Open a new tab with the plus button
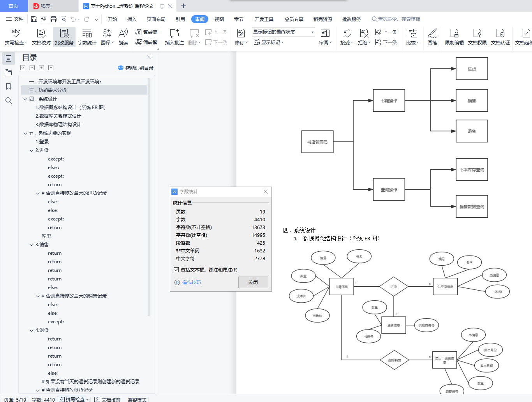Viewport: 532px width, 402px height. [183, 6]
